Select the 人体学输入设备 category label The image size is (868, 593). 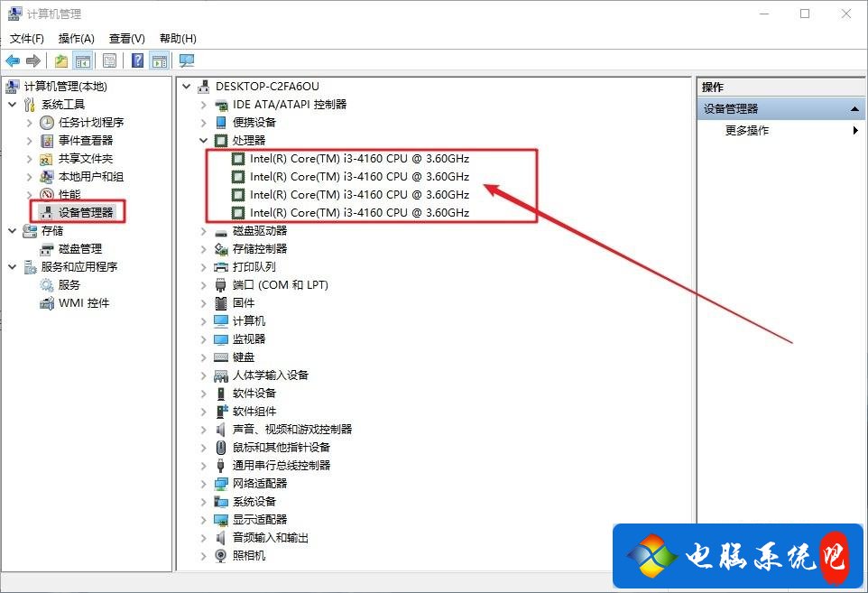(270, 375)
